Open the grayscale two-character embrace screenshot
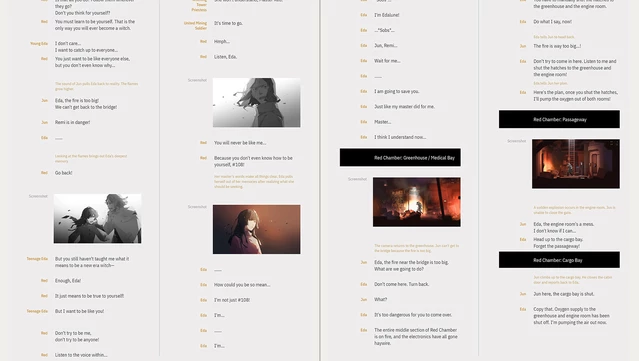639x361 pixels. pos(97,218)
